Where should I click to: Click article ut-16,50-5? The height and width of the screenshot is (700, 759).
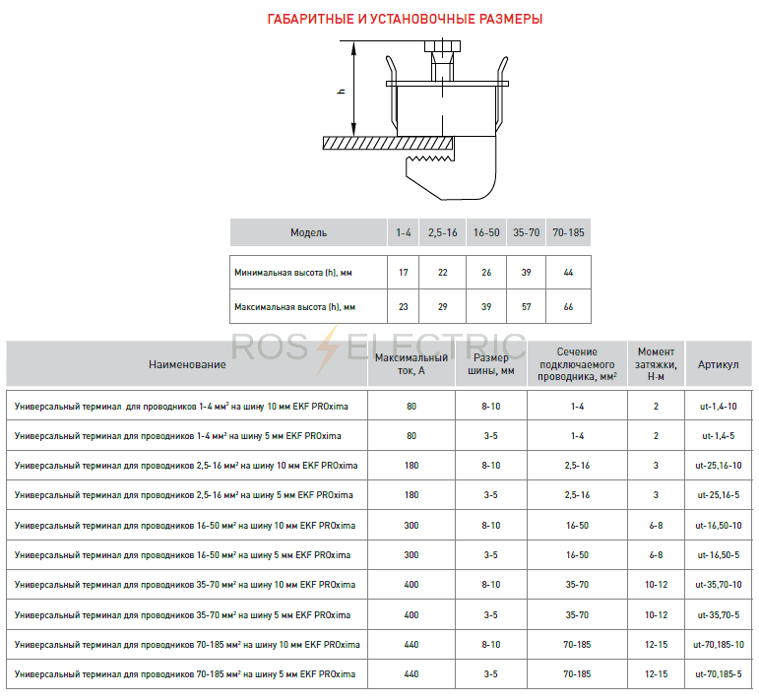(x=719, y=555)
